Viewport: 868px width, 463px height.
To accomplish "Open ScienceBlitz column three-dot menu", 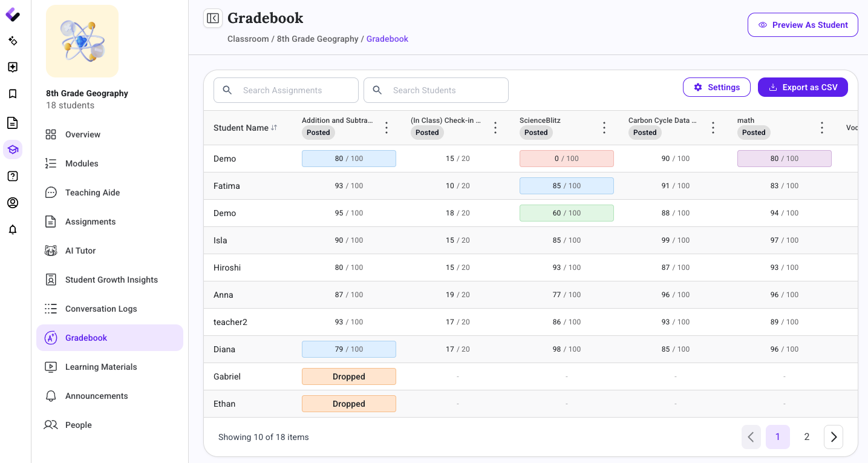I will 604,128.
